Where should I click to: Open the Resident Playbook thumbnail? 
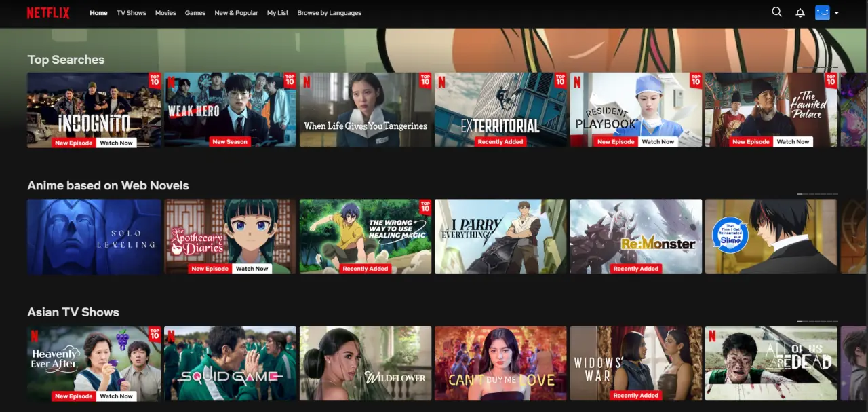click(636, 110)
